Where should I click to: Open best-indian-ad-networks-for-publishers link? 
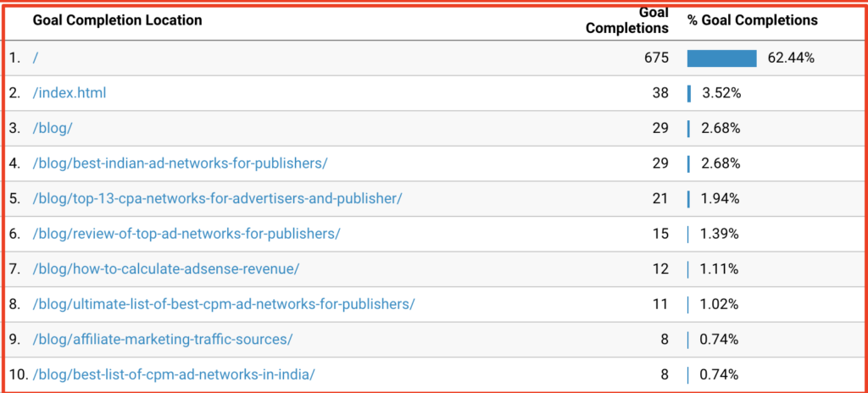(180, 163)
